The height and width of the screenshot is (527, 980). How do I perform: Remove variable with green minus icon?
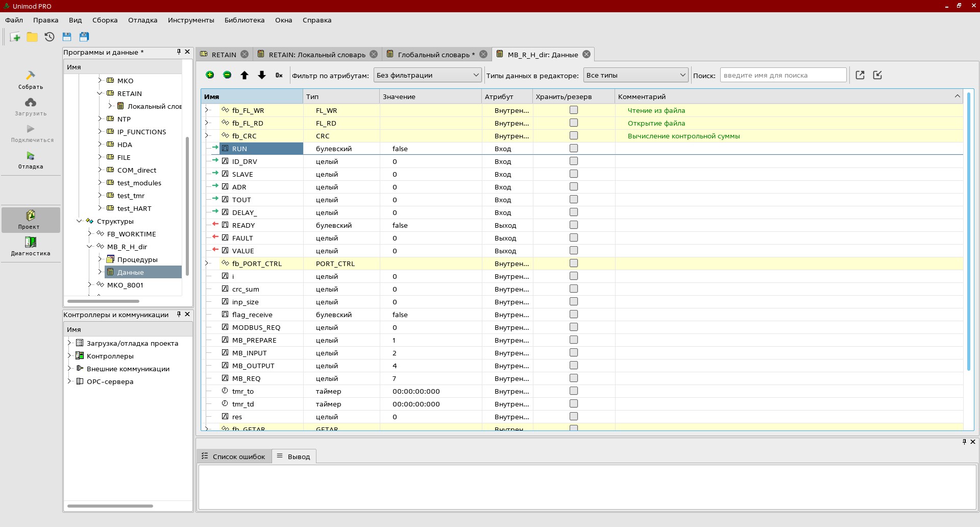point(227,75)
